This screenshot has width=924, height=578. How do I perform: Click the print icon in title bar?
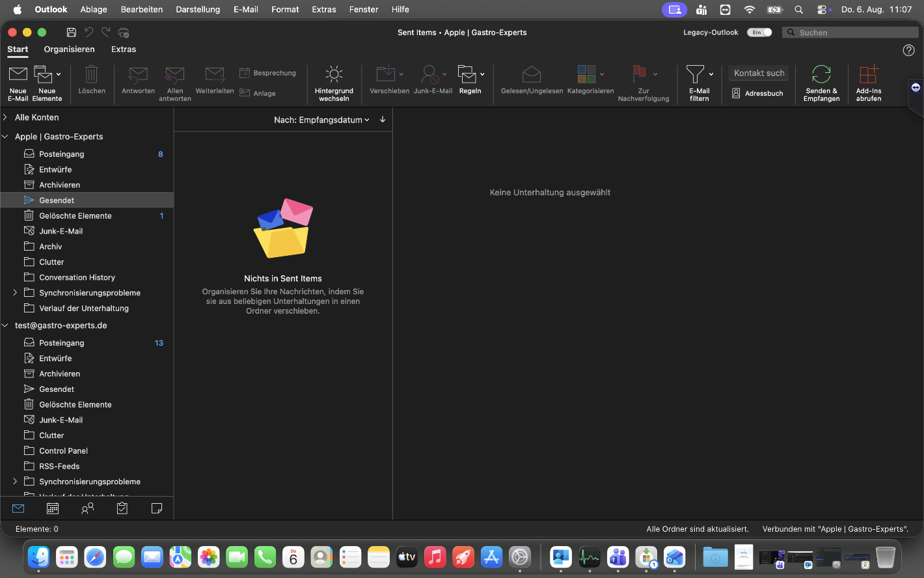(x=124, y=33)
